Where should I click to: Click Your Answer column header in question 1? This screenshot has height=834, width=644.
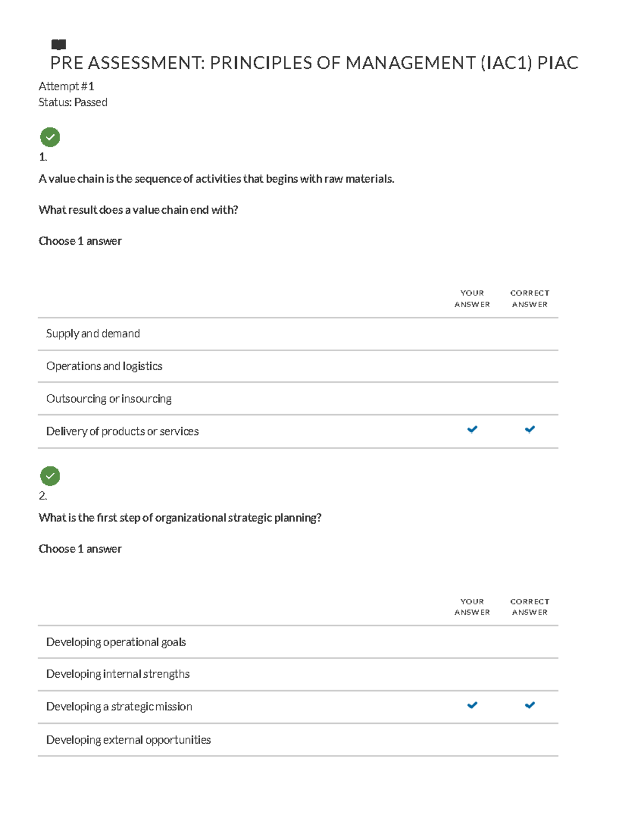click(472, 299)
